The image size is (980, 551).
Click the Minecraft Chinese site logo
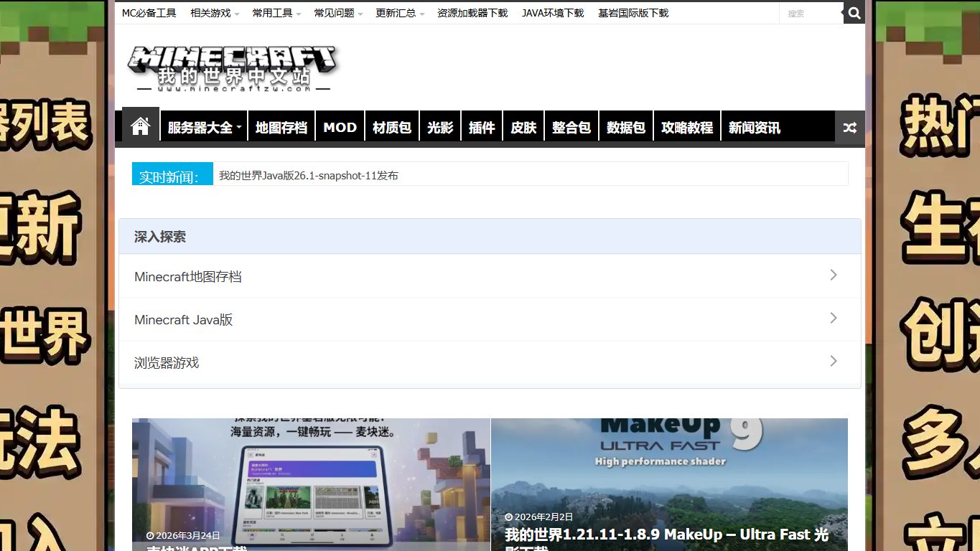coord(233,68)
